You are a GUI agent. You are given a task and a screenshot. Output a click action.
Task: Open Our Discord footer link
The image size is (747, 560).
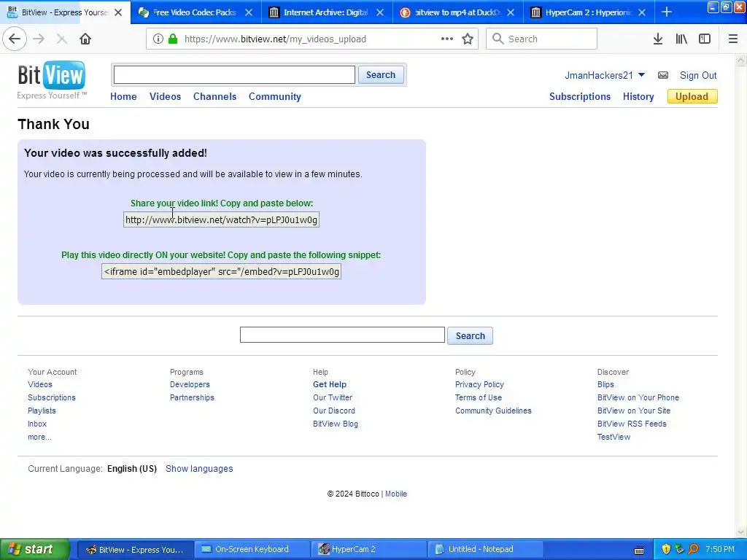pyautogui.click(x=333, y=411)
